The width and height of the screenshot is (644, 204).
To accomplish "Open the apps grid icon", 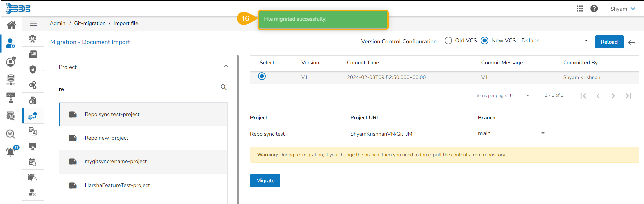I will 580,9.
